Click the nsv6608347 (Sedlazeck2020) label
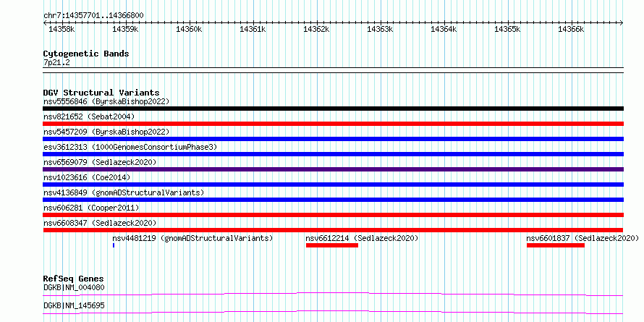Image resolution: width=644 pixels, height=322 pixels. [100, 223]
